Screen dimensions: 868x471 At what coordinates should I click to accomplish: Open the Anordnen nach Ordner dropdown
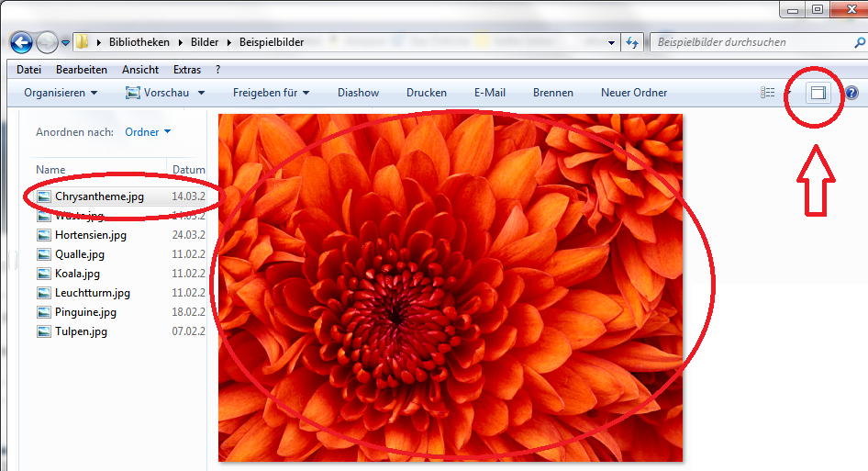tap(148, 132)
